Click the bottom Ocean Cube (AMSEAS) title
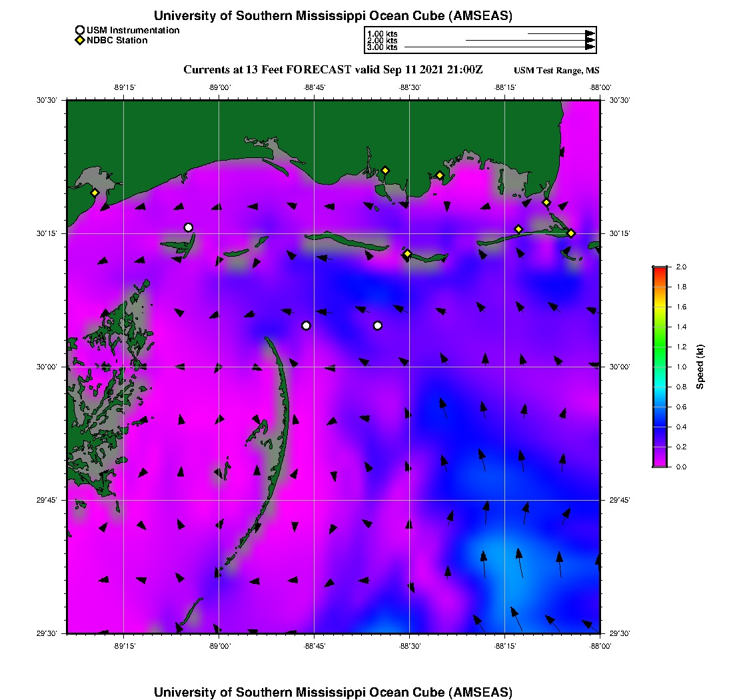733x700 pixels. (x=333, y=692)
